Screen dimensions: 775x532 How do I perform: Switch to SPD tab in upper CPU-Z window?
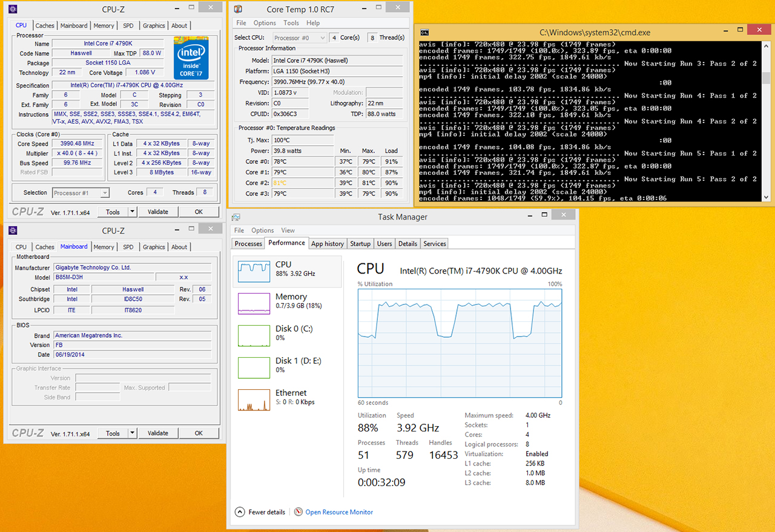click(128, 26)
